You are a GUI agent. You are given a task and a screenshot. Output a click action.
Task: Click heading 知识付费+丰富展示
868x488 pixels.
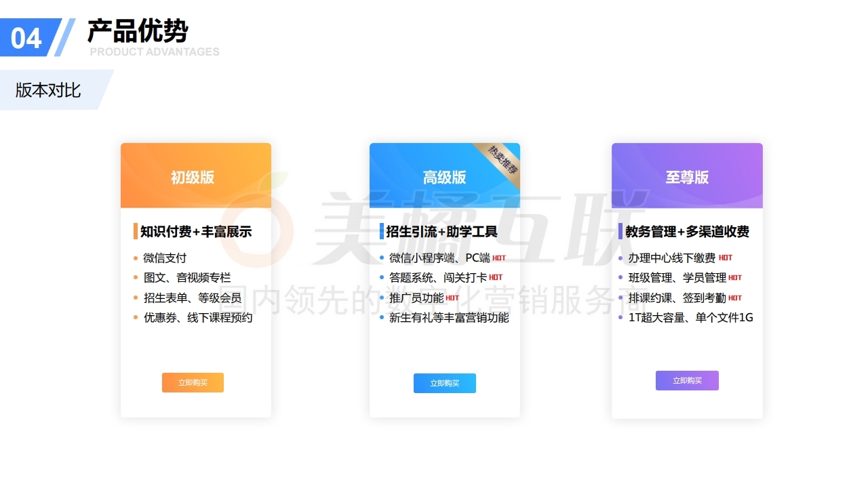point(196,232)
